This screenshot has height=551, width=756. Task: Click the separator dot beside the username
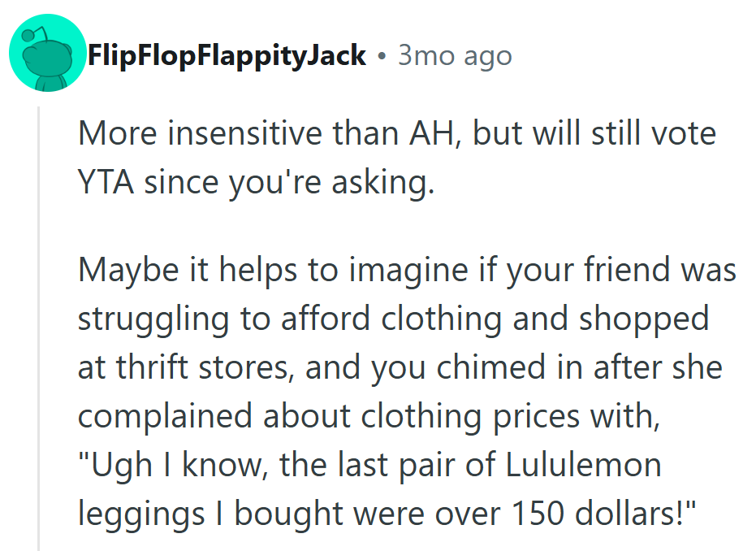[x=382, y=56]
